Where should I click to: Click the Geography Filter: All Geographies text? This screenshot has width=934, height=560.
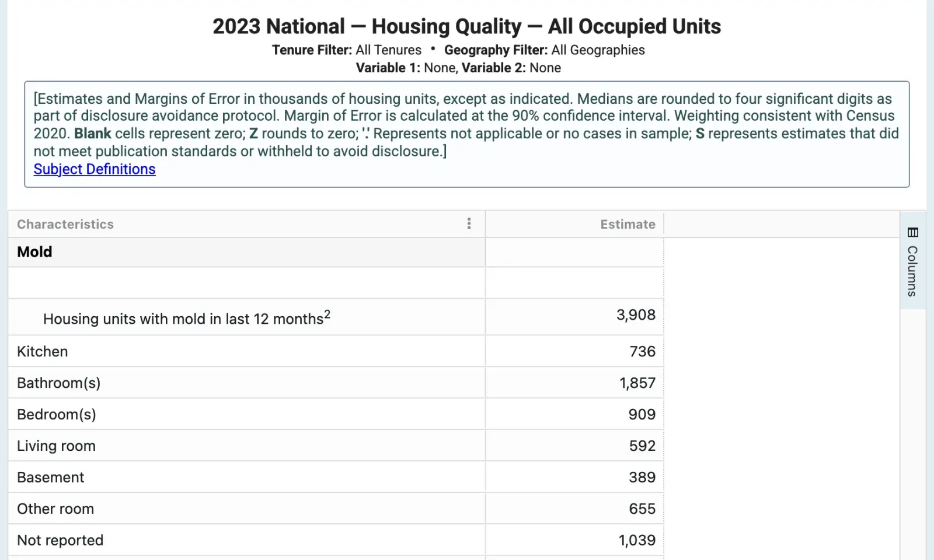tap(545, 50)
